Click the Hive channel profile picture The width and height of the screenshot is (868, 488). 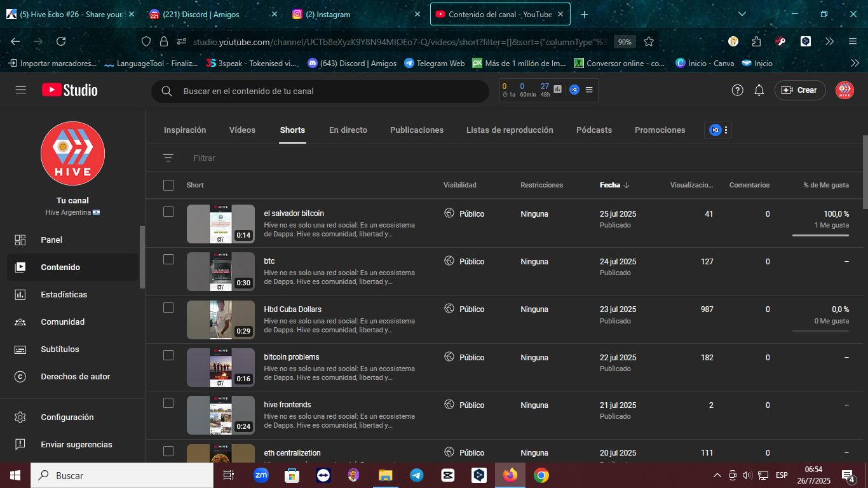tap(72, 153)
